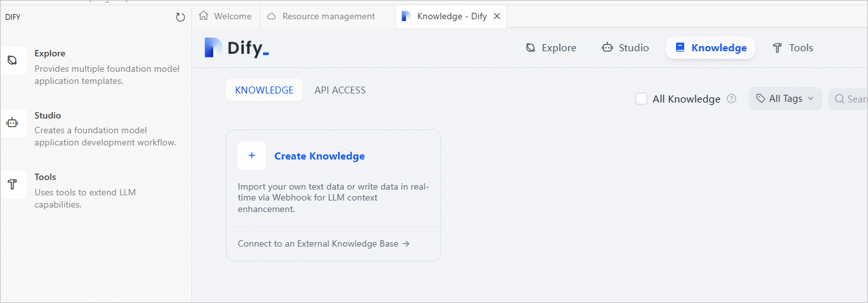
Task: Open the All Tags dropdown
Action: pos(785,99)
